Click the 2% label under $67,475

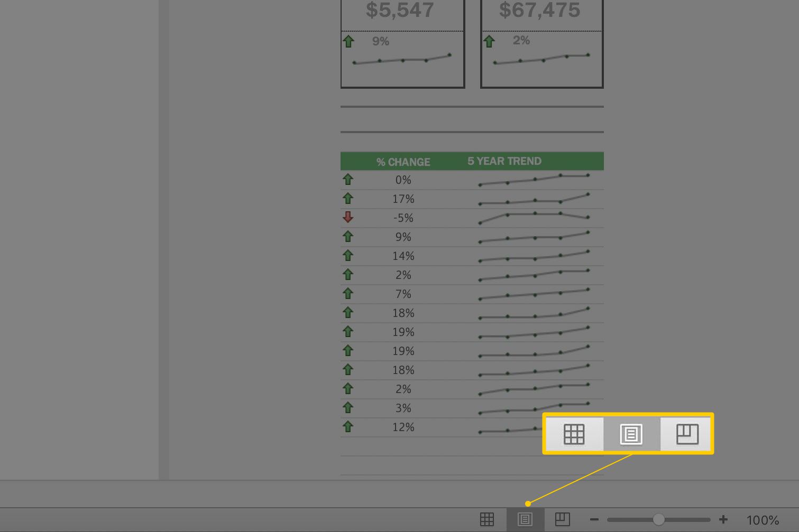[x=521, y=40]
